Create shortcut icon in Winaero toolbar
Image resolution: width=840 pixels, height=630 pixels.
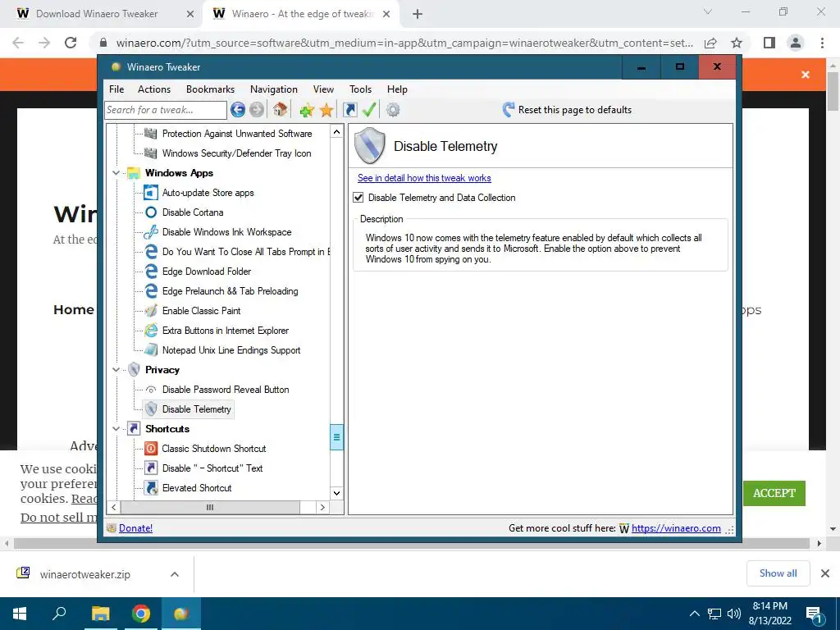(349, 110)
